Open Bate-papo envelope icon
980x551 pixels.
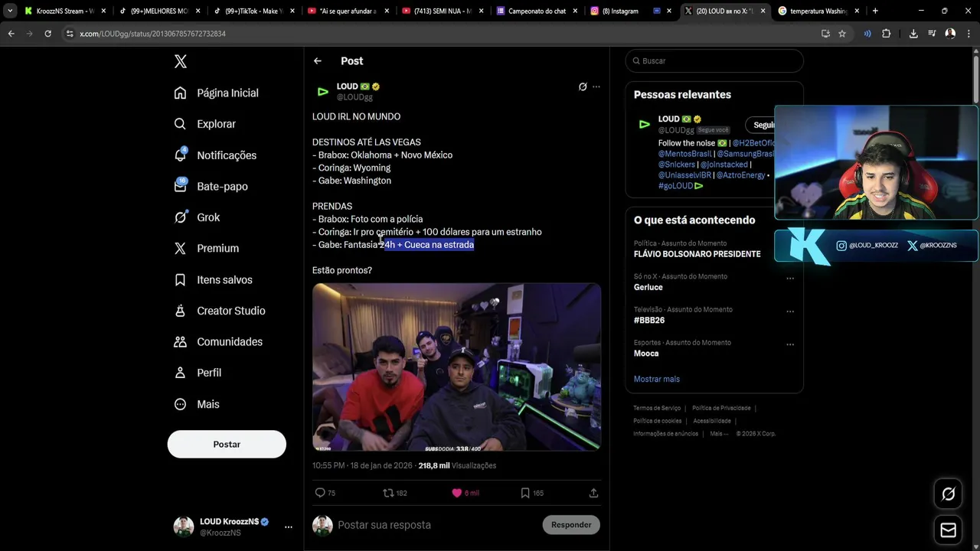(x=180, y=186)
